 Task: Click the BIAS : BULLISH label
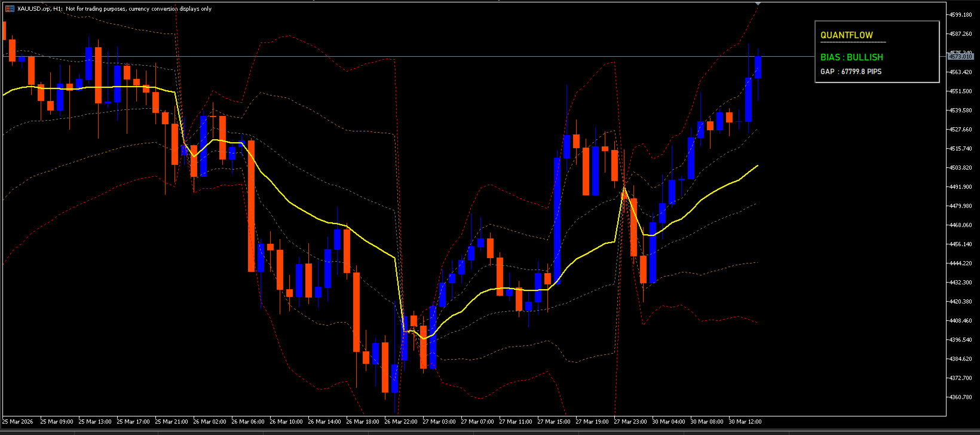pos(852,57)
